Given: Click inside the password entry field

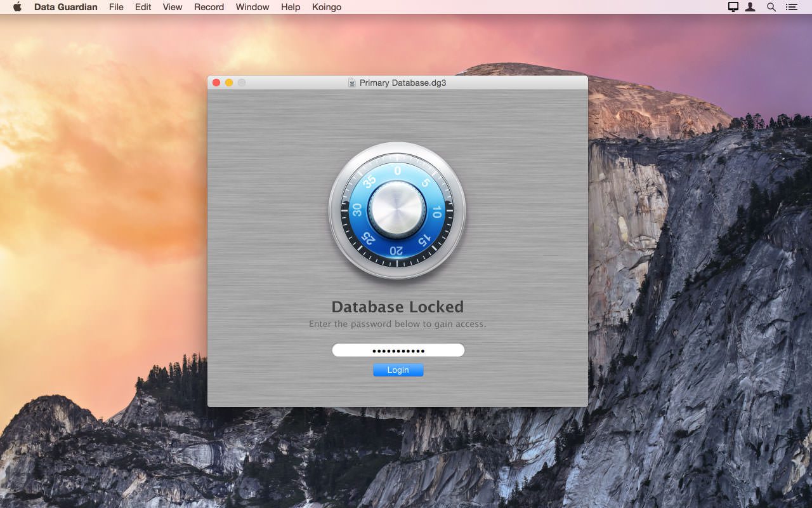Looking at the screenshot, I should [398, 350].
